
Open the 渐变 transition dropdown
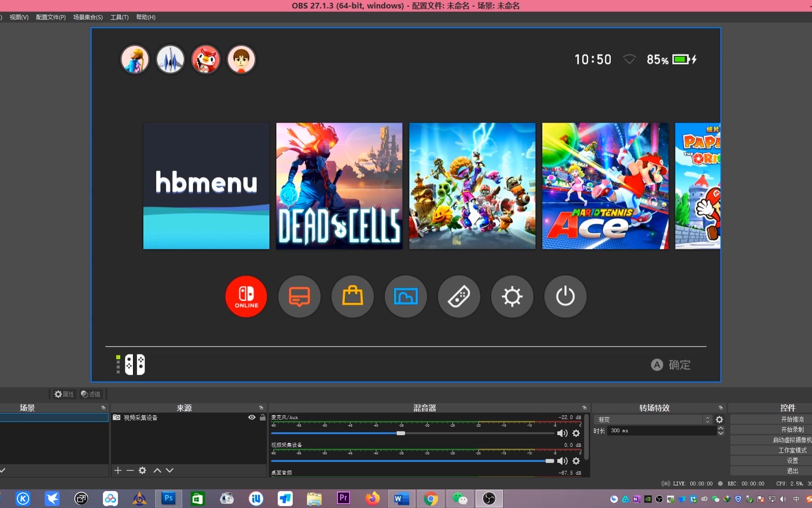click(653, 420)
